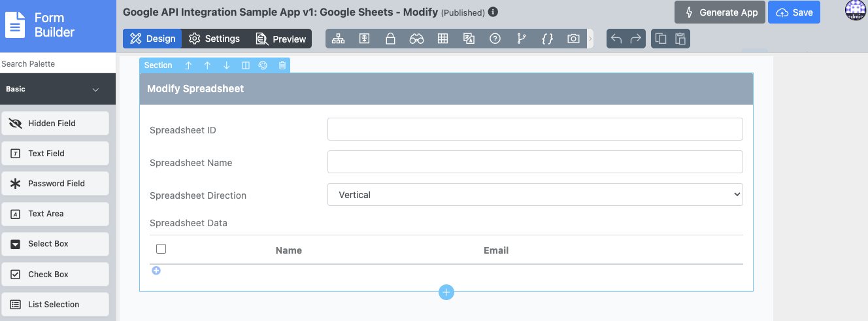Click the Modify Spreadsheet section header
Image resolution: width=868 pixels, height=321 pixels.
(446, 88)
